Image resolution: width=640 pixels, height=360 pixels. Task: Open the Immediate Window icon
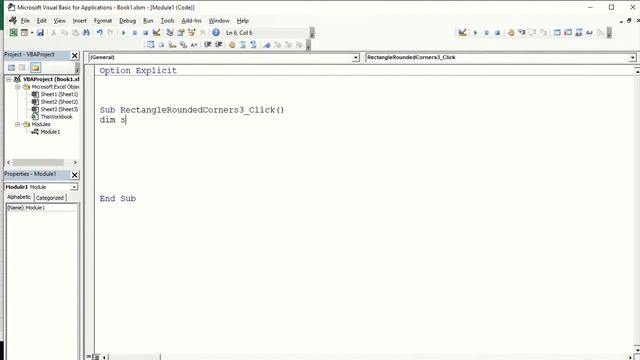[568, 33]
